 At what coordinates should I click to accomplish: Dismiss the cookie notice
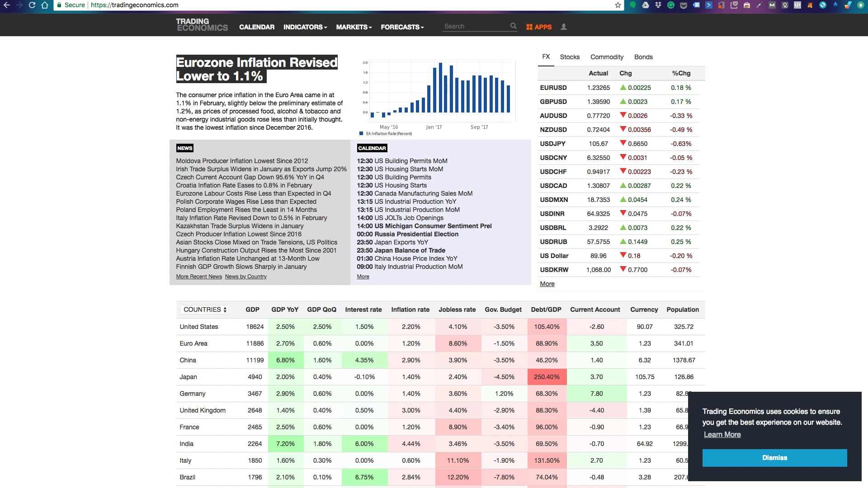click(774, 458)
